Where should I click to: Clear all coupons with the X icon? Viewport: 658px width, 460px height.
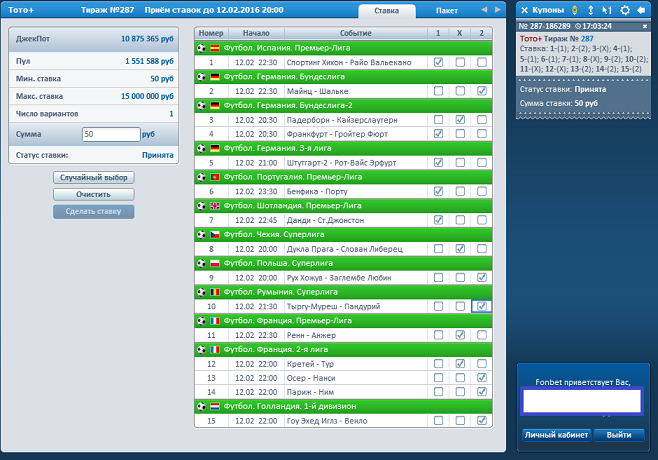(525, 10)
